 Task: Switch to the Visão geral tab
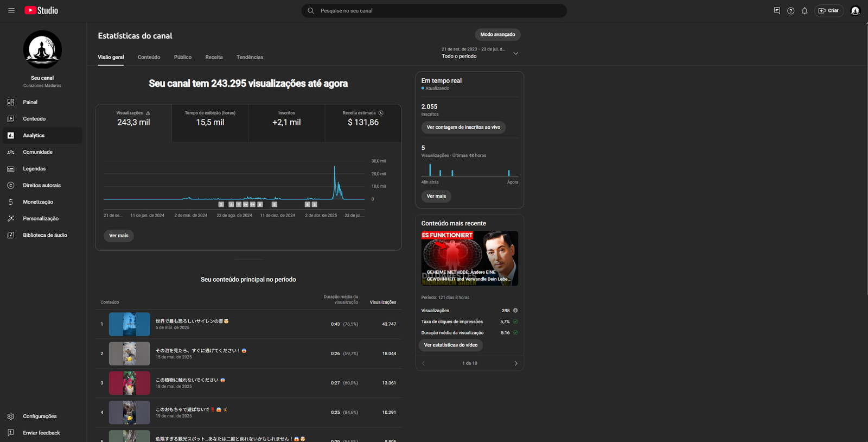[111, 57]
